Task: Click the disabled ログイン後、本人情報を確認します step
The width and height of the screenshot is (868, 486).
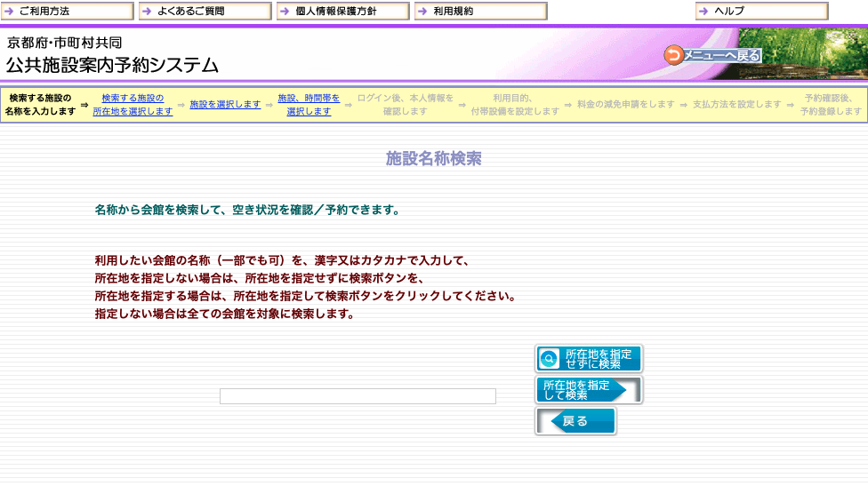Action: point(406,105)
